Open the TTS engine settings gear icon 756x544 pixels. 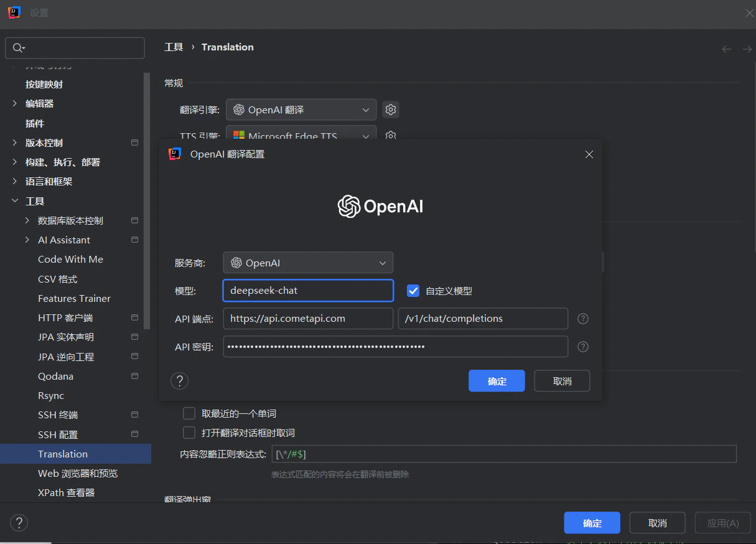pos(391,136)
